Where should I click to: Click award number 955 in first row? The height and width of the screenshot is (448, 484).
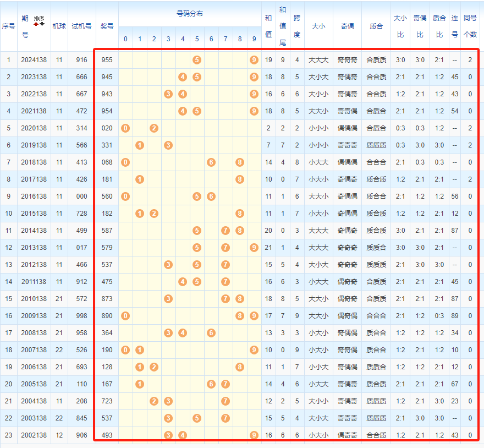click(107, 60)
